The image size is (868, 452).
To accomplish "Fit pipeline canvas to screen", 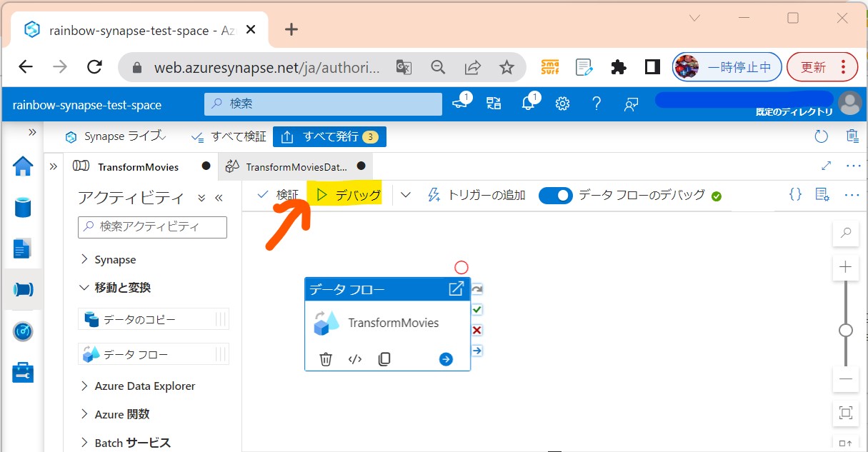I will coord(846,413).
